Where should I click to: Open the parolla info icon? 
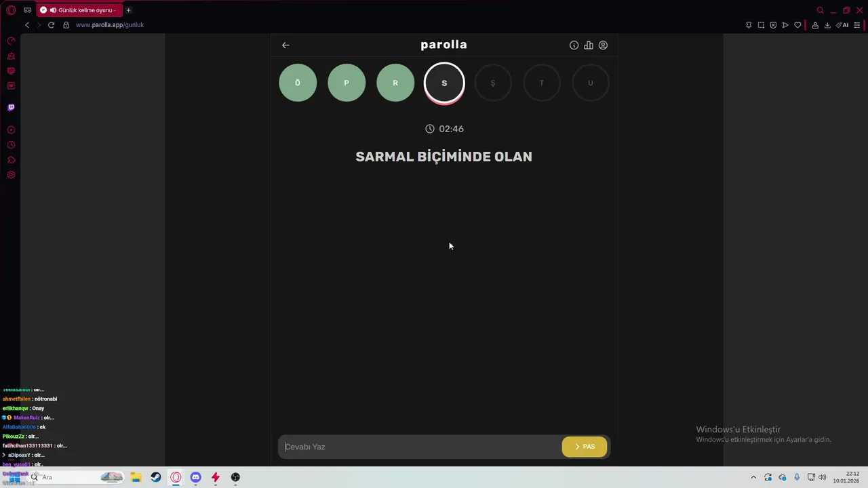click(x=574, y=45)
